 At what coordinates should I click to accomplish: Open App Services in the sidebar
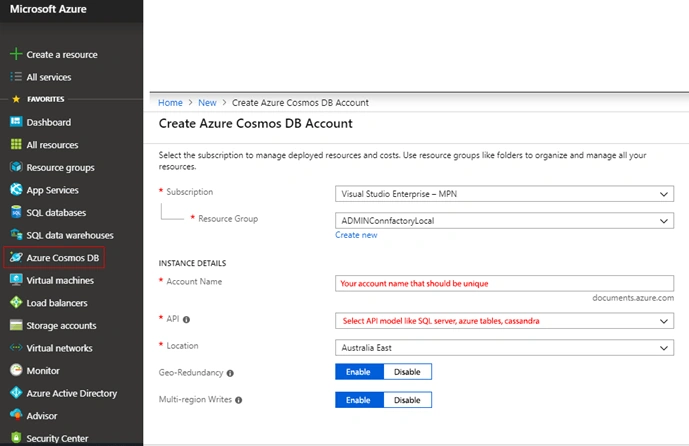[x=52, y=190]
